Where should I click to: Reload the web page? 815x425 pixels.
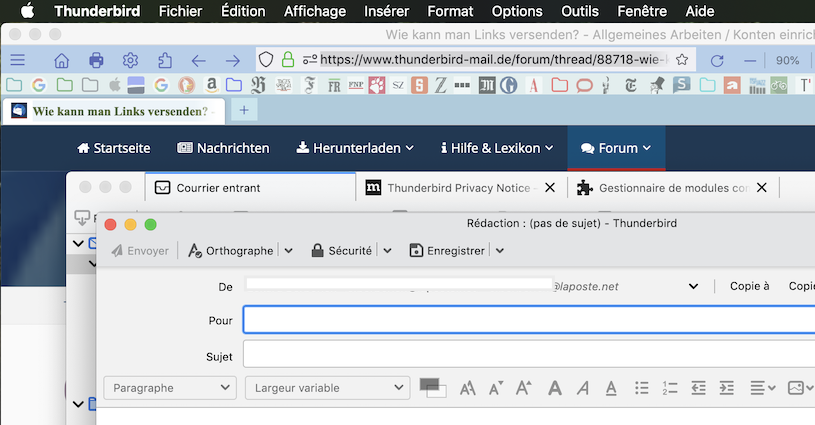[x=717, y=60]
